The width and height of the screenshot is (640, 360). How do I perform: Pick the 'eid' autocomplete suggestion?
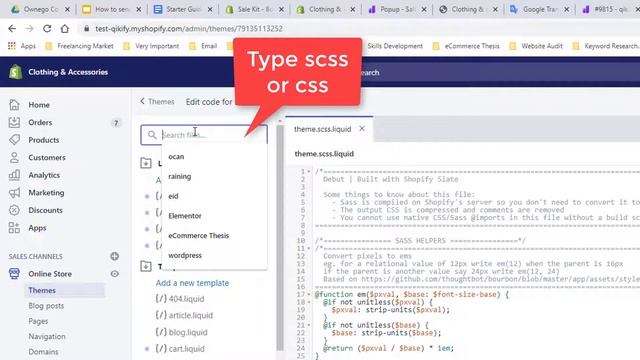173,196
